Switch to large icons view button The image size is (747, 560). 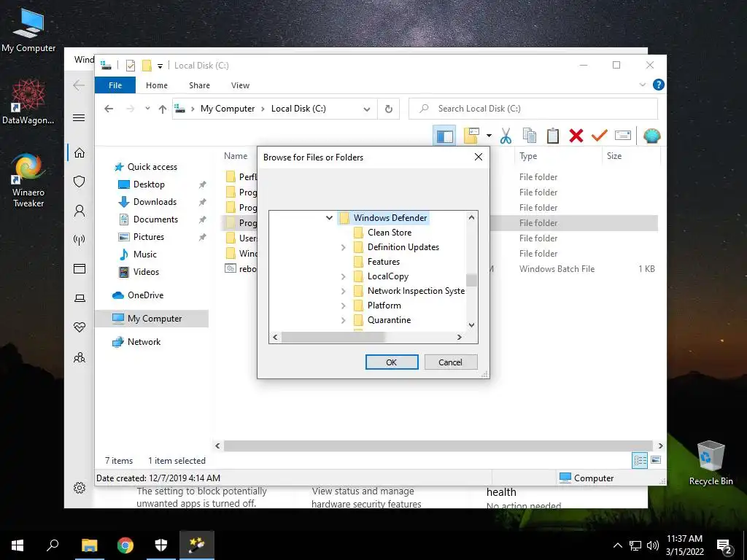click(656, 460)
